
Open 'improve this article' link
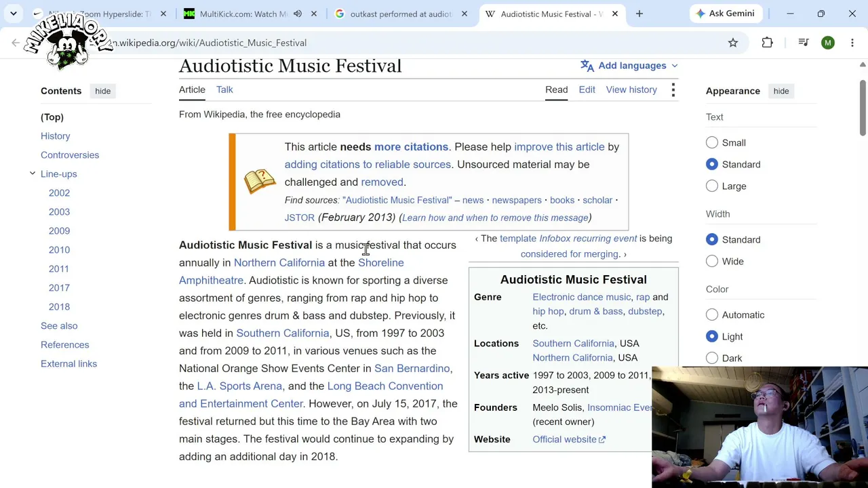pos(559,147)
